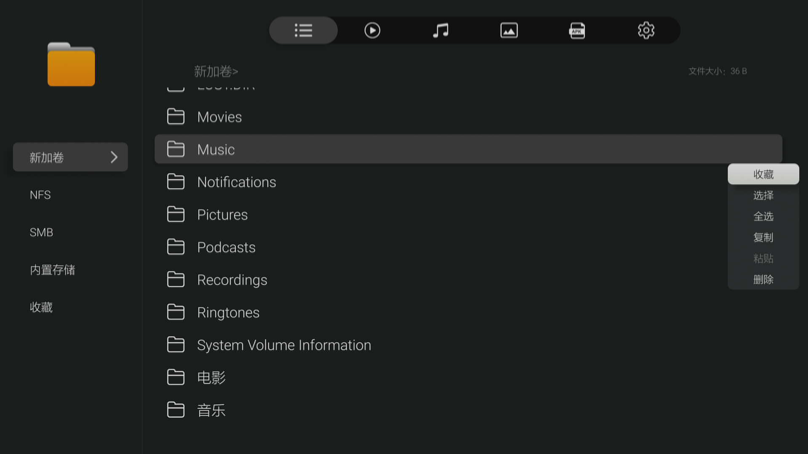Expand 新加卷 with the chevron arrow
This screenshot has width=808, height=454.
tap(114, 157)
